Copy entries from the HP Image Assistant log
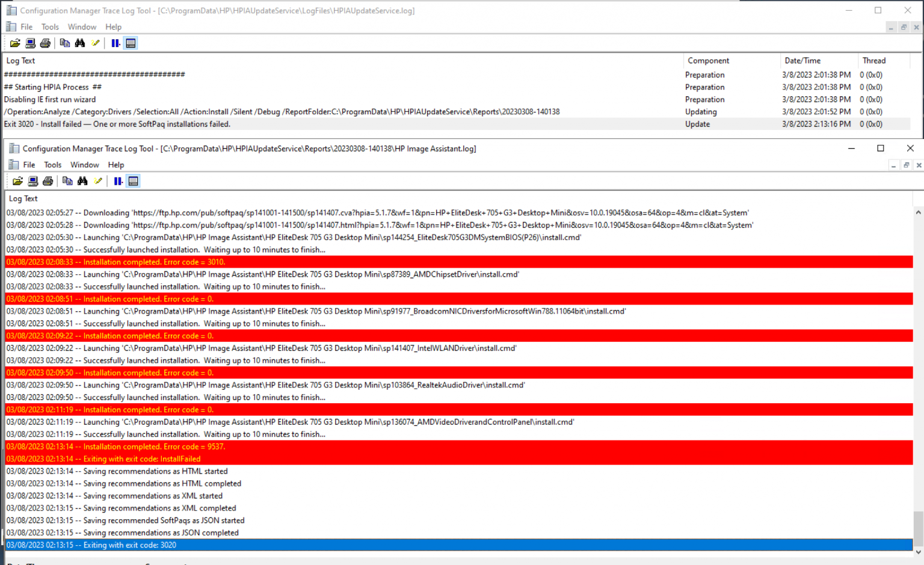 tap(67, 181)
